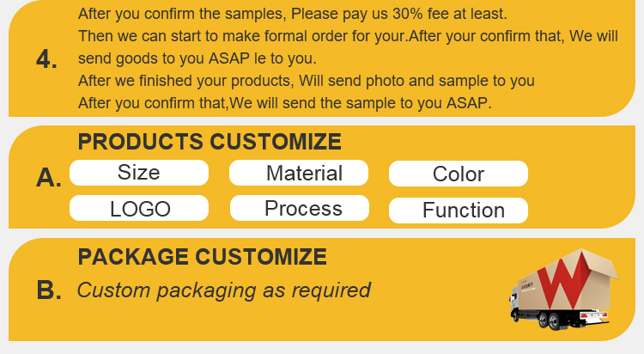Screen dimensions: 644x354
Task: Click the 'send goods to you ASAP' line
Action: pyautogui.click(x=197, y=58)
